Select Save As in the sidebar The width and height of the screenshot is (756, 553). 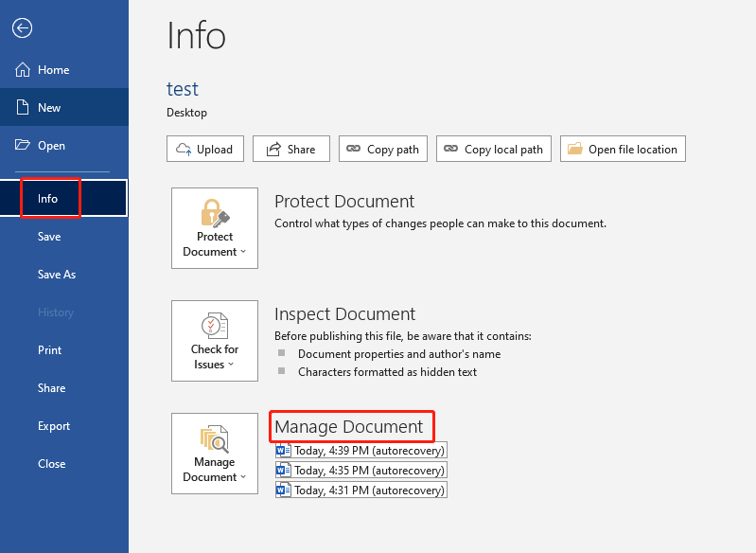tap(56, 275)
